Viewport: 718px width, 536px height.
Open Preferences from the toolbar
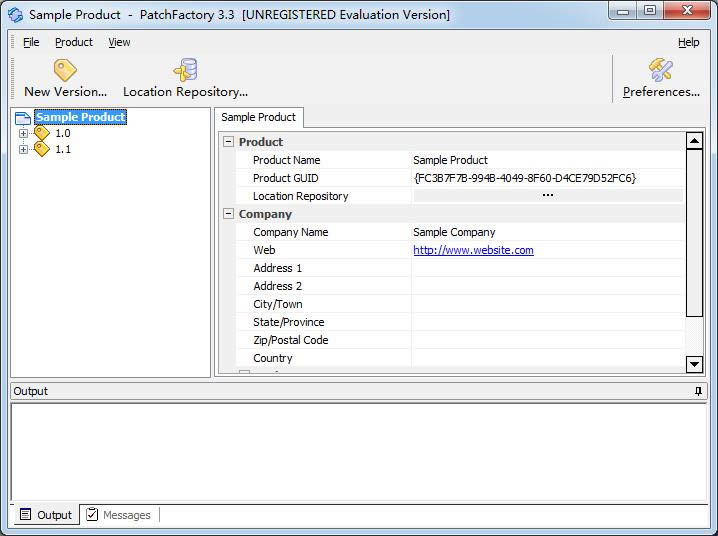661,70
